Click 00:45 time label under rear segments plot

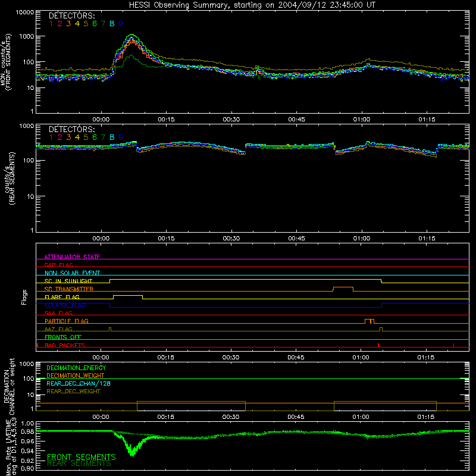(x=296, y=239)
